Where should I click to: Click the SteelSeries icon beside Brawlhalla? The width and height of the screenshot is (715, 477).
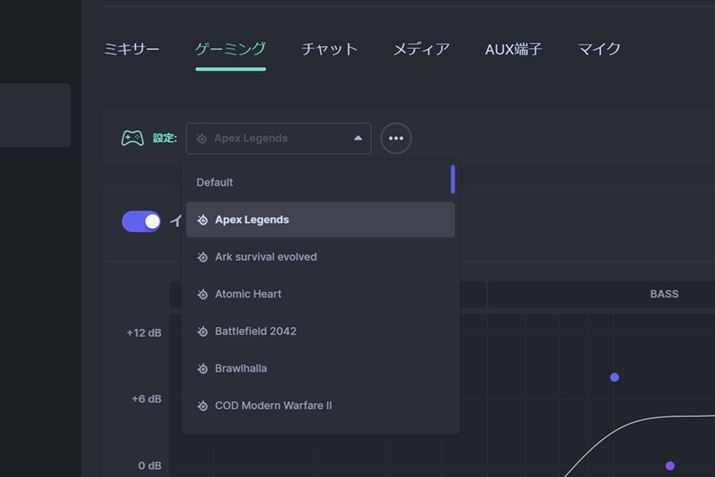pyautogui.click(x=202, y=368)
